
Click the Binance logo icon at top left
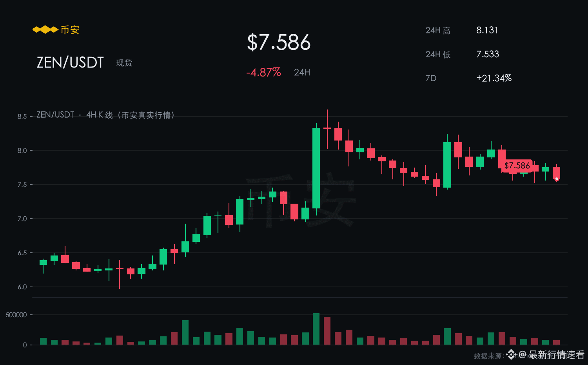point(45,30)
